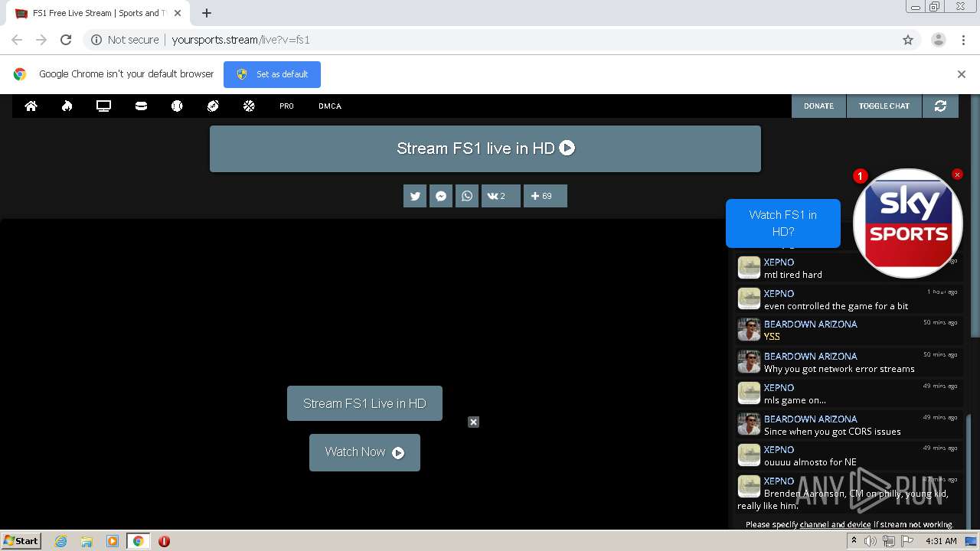The height and width of the screenshot is (551, 980).
Task: Select XEPNO's 'mtl tired hard' message
Action: (793, 275)
